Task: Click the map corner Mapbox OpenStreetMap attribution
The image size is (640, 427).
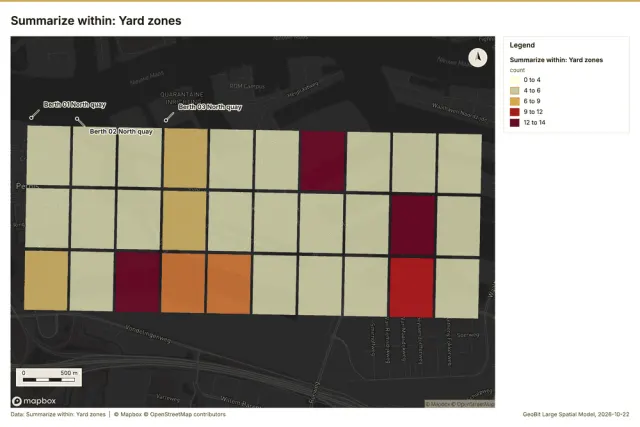Action: [x=460, y=404]
